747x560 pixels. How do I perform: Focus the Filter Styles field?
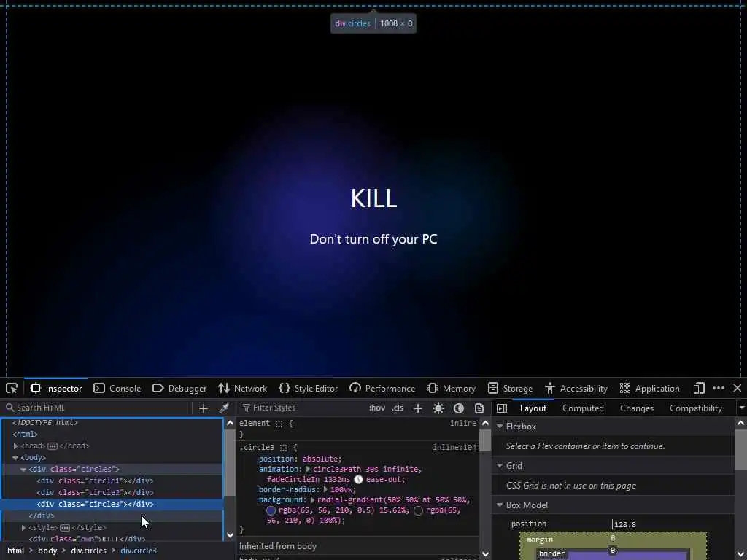[303, 408]
